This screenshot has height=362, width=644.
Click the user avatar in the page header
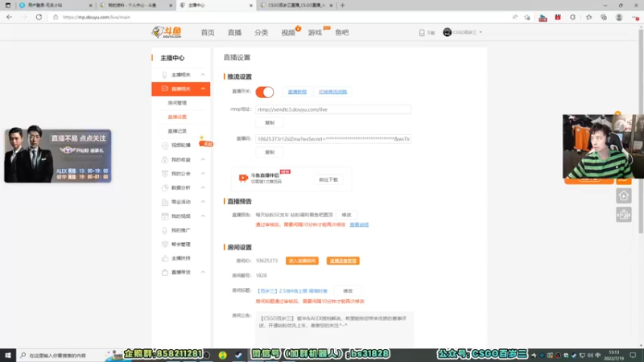pyautogui.click(x=448, y=32)
